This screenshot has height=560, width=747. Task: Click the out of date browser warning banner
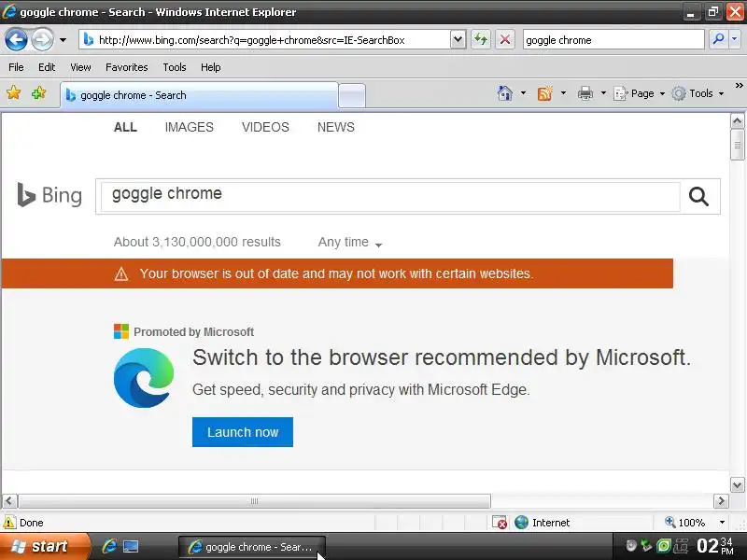pos(337,273)
